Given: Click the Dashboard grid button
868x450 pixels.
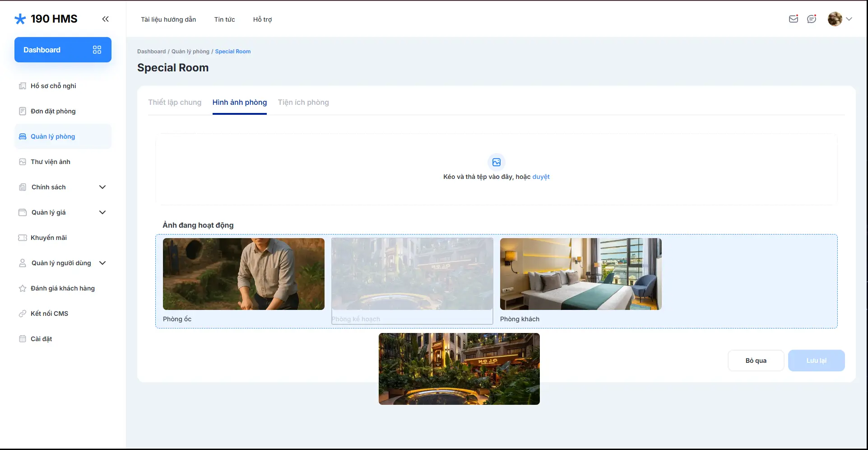Looking at the screenshot, I should pos(63,50).
